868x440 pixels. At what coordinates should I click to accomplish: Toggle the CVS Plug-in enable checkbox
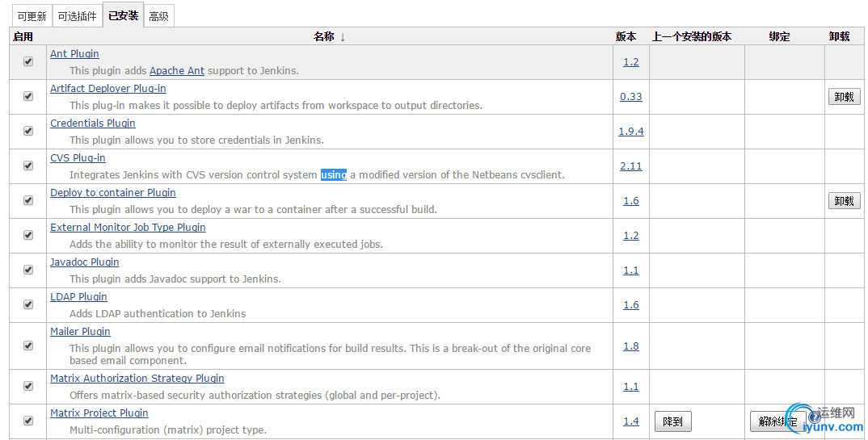28,166
